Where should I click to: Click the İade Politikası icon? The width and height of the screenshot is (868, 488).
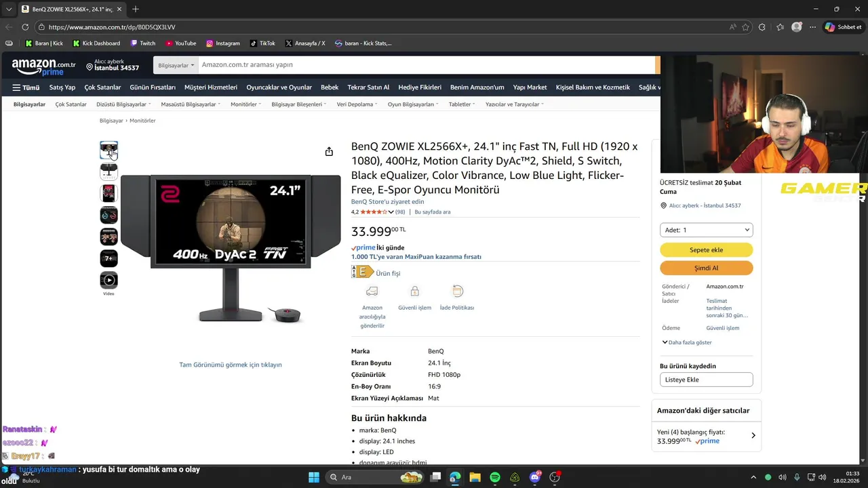point(458,291)
